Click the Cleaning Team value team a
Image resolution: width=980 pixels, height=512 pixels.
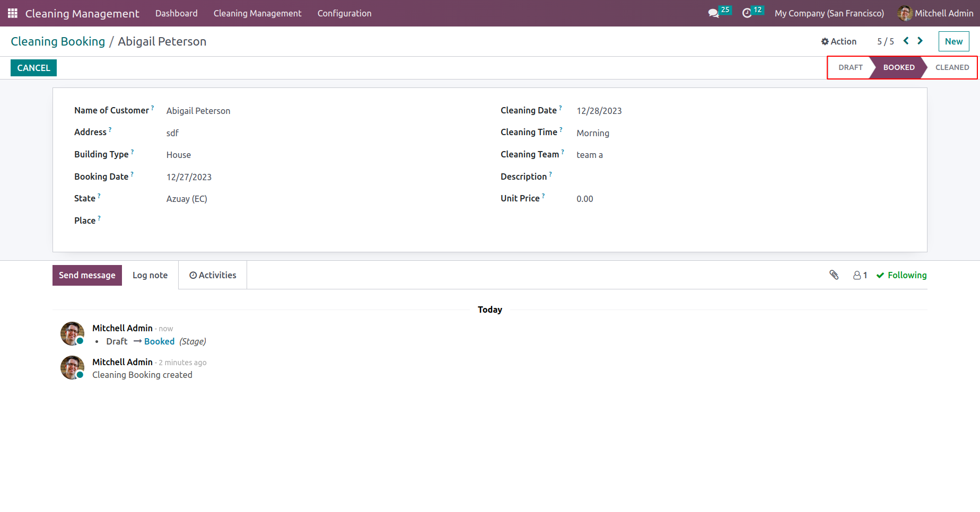(x=590, y=155)
